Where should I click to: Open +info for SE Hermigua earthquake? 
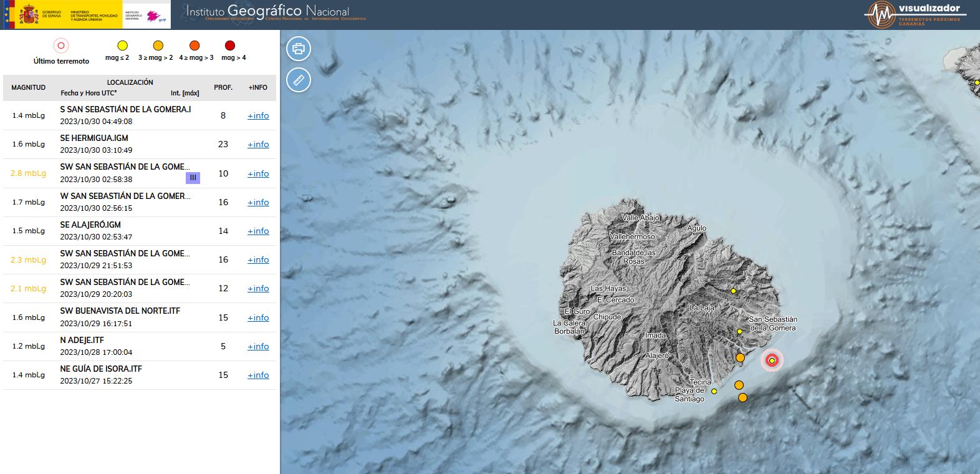point(258,144)
